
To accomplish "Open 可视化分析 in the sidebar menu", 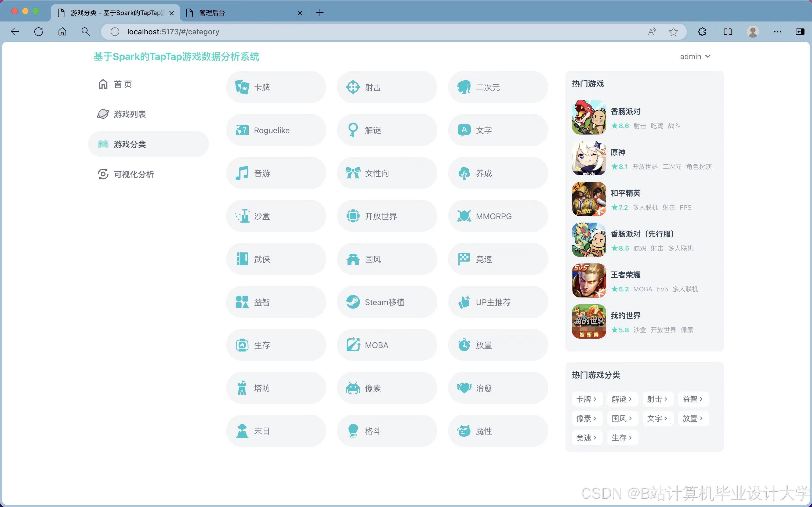I will pyautogui.click(x=133, y=174).
